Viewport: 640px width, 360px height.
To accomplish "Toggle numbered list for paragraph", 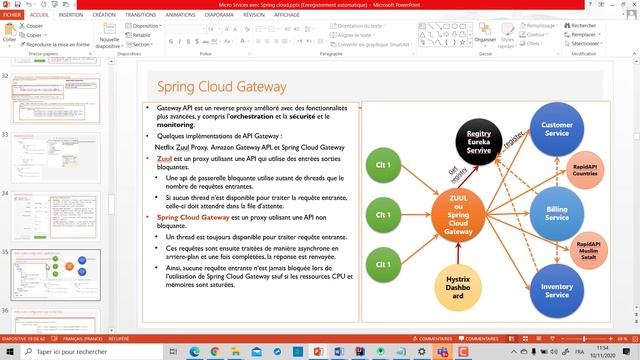I will [271, 29].
